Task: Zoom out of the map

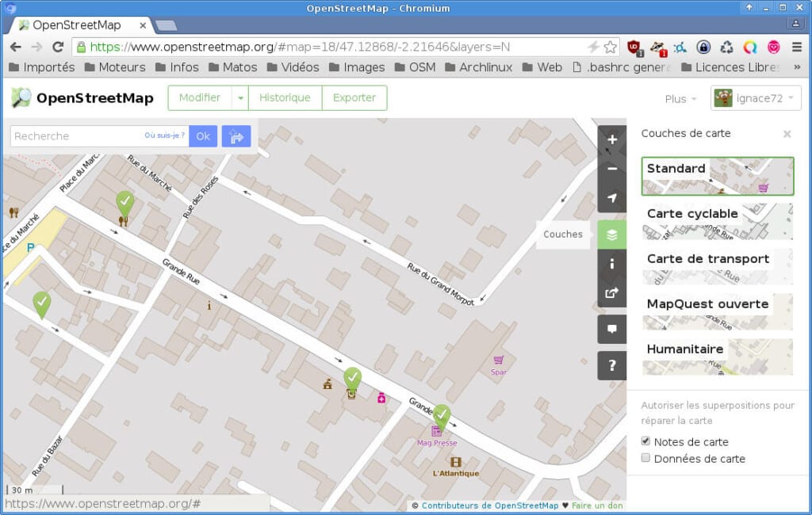Action: 611,169
